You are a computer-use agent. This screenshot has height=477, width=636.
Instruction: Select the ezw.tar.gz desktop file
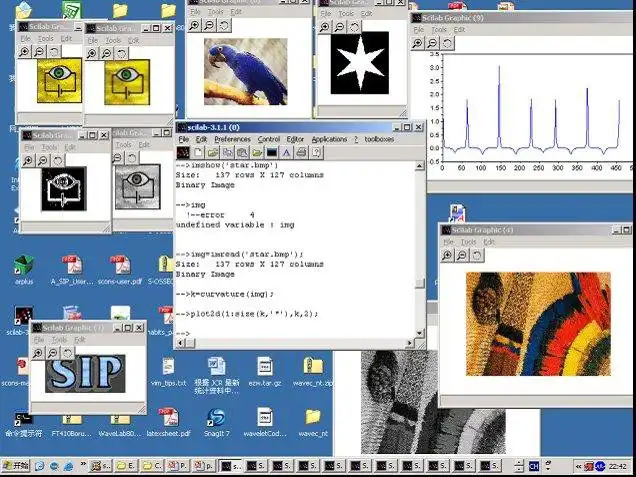click(x=265, y=371)
